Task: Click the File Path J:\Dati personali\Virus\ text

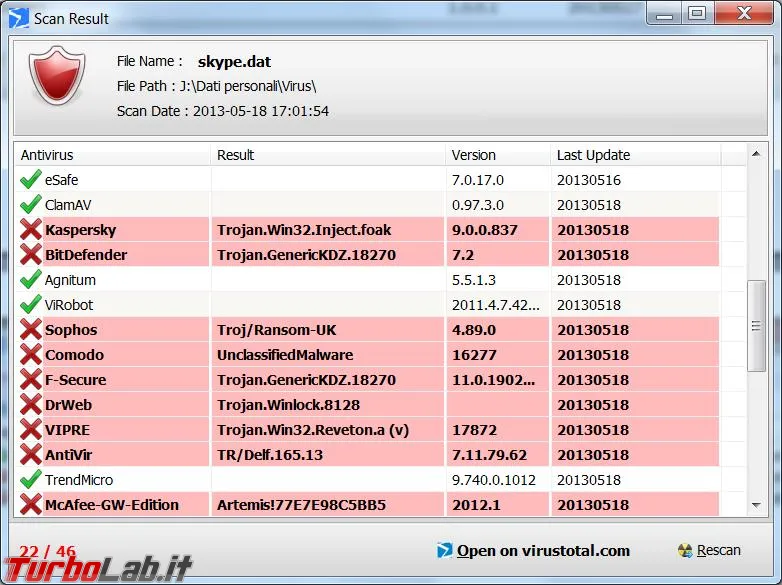Action: pyautogui.click(x=216, y=86)
